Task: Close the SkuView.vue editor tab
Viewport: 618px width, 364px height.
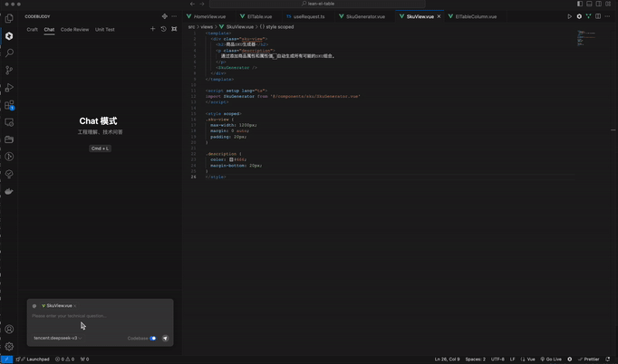Action: (x=439, y=16)
